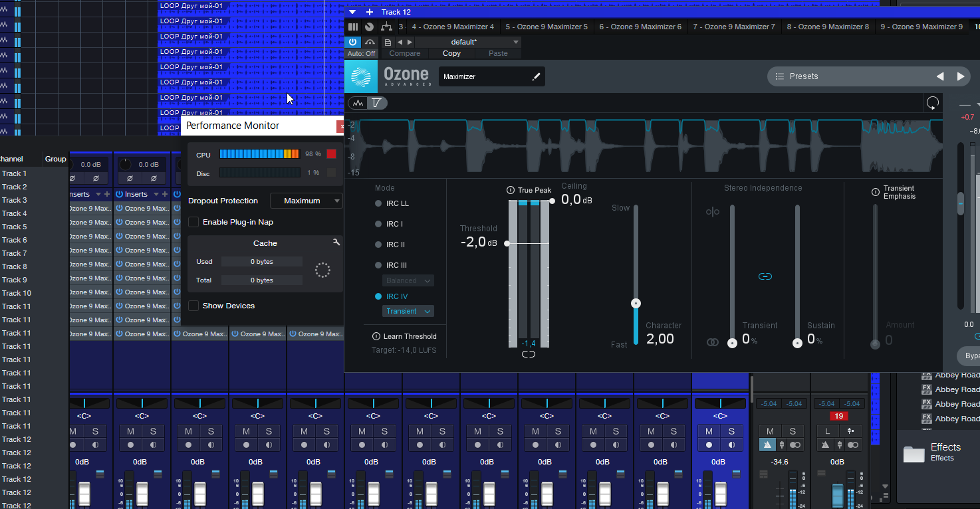Switch to the waveform view icon in Ozone
This screenshot has width=980, height=509.
358,103
